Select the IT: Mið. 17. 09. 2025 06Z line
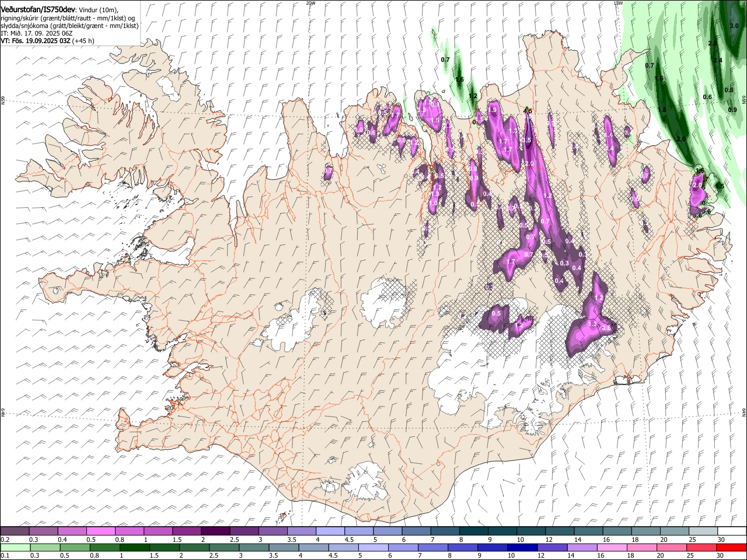The height and width of the screenshot is (560, 747). tap(36, 33)
